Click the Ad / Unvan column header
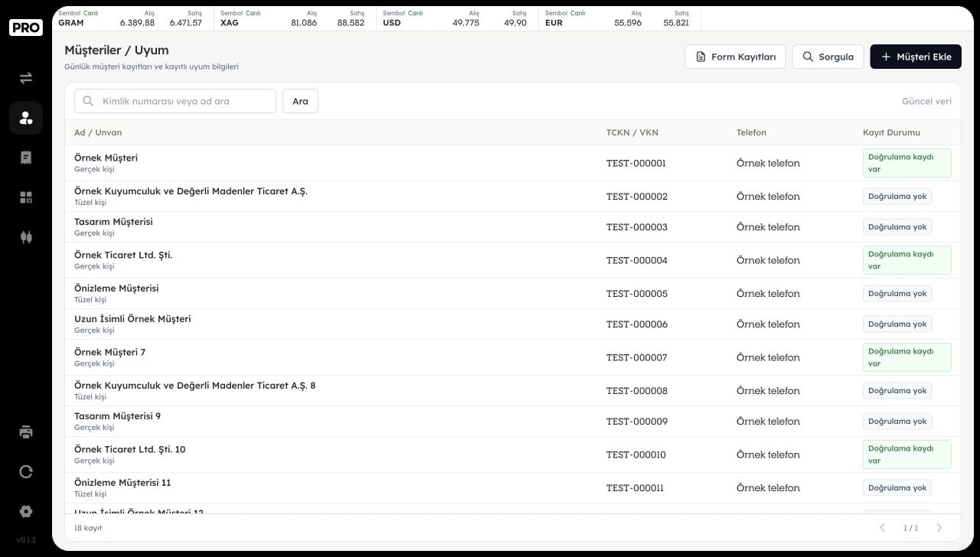This screenshot has height=557, width=980. pyautogui.click(x=98, y=132)
